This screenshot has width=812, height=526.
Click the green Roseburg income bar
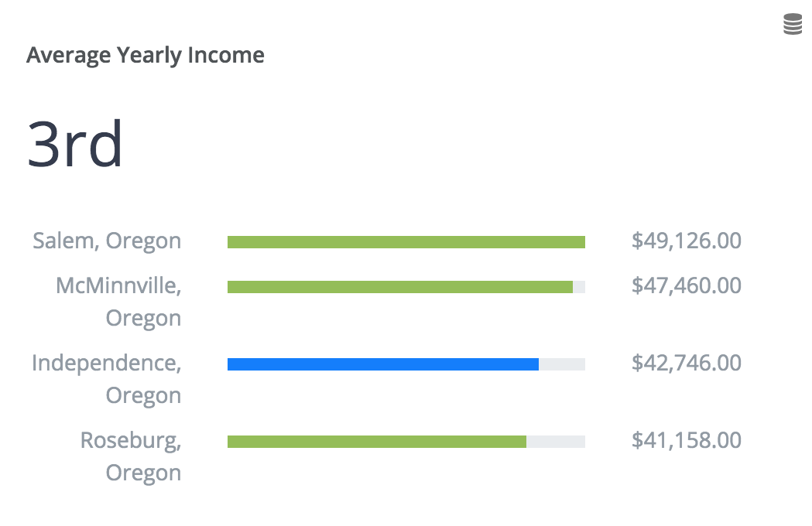[376, 442]
